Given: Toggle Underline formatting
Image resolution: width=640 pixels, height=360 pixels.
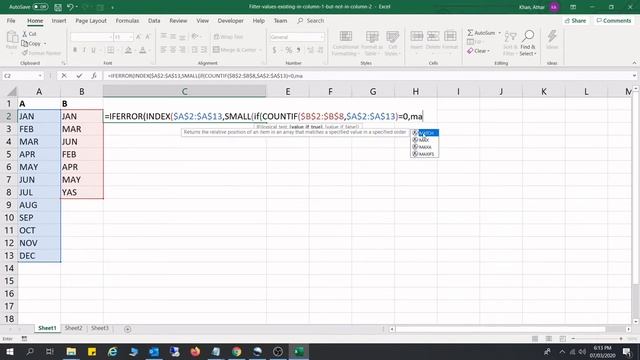Looking at the screenshot, I should coord(93,50).
